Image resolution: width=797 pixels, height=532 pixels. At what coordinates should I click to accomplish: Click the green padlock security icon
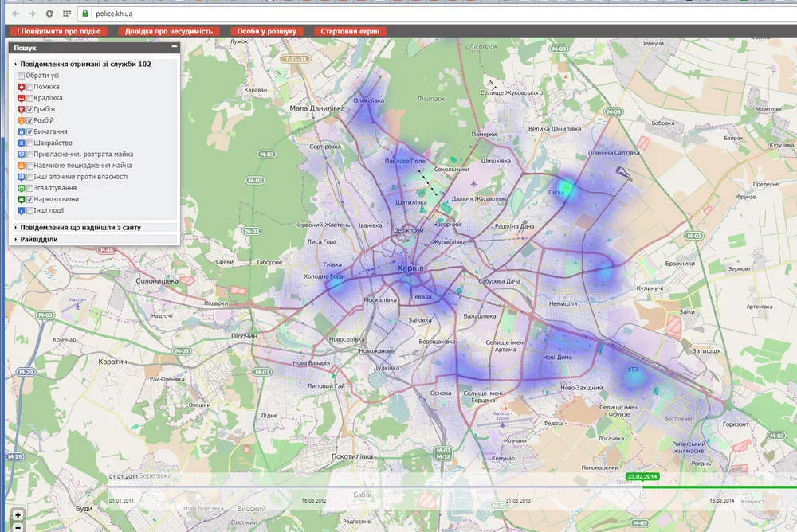click(x=85, y=14)
